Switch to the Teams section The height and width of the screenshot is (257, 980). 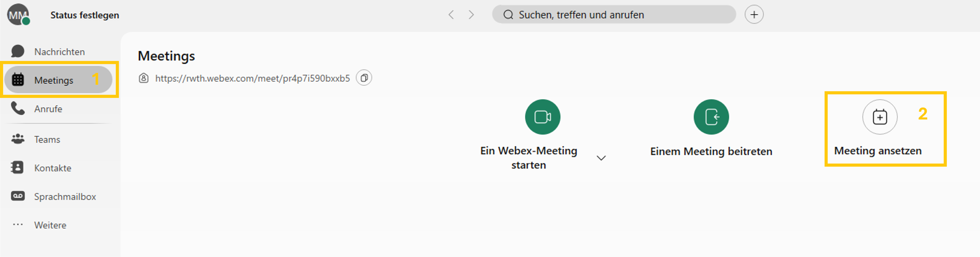pos(47,140)
